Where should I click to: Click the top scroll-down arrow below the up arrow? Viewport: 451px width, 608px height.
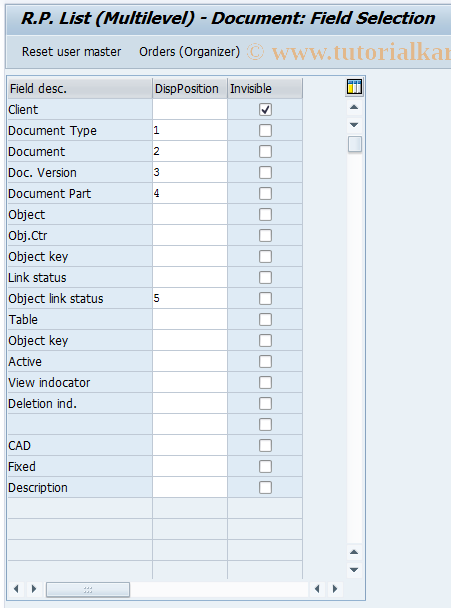[354, 125]
